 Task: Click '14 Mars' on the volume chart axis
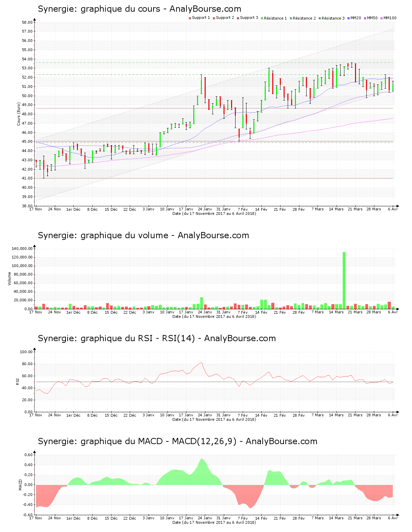coord(336,312)
